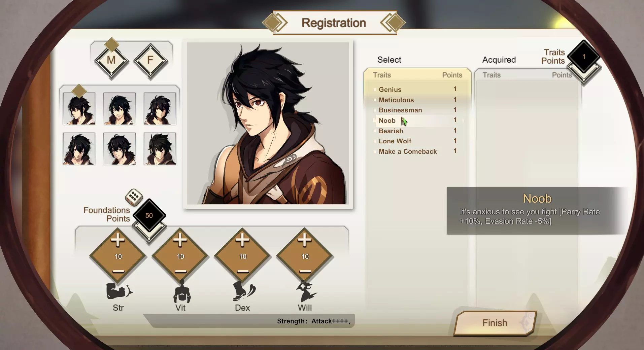Click the Str flexed arm icon
Screen dimensions: 644x350
click(x=119, y=291)
